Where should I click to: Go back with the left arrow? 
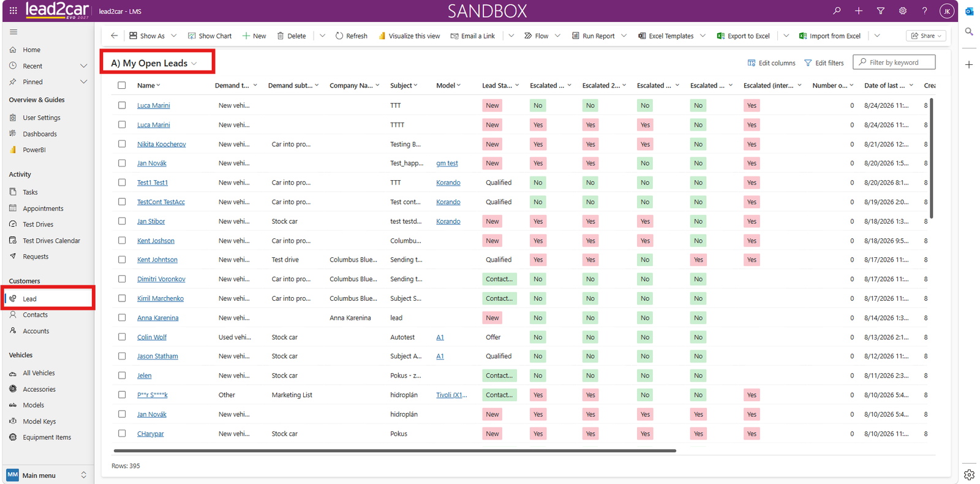pos(114,36)
